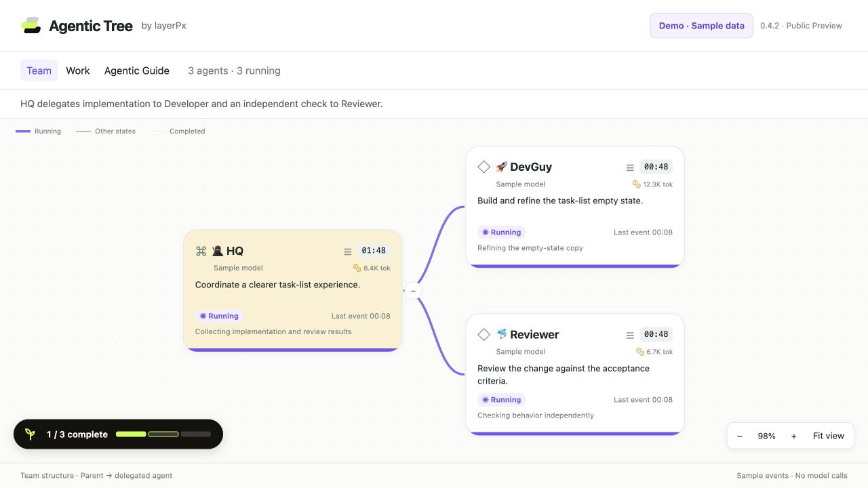Click the Running badge on Reviewer card
The image size is (868, 488).
click(x=502, y=400)
